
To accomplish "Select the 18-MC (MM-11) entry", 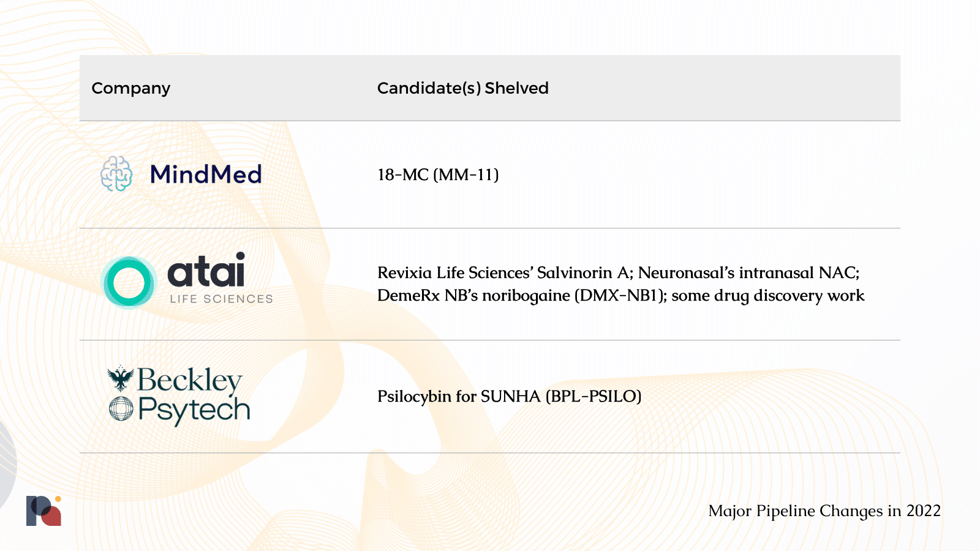I will (x=438, y=174).
